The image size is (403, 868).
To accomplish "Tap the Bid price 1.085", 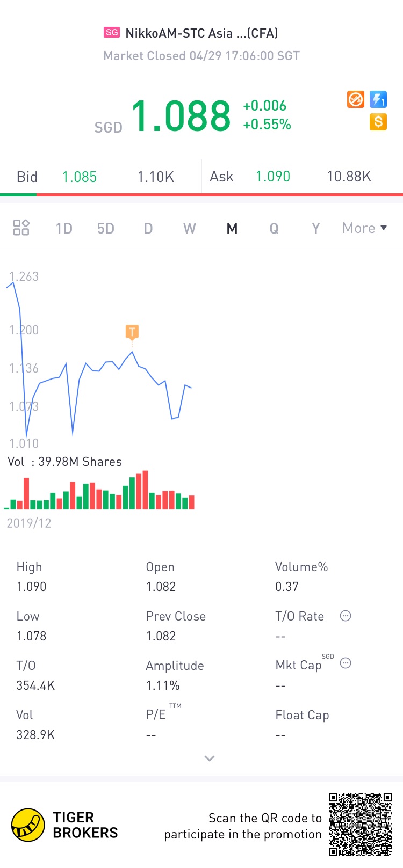I will (80, 177).
